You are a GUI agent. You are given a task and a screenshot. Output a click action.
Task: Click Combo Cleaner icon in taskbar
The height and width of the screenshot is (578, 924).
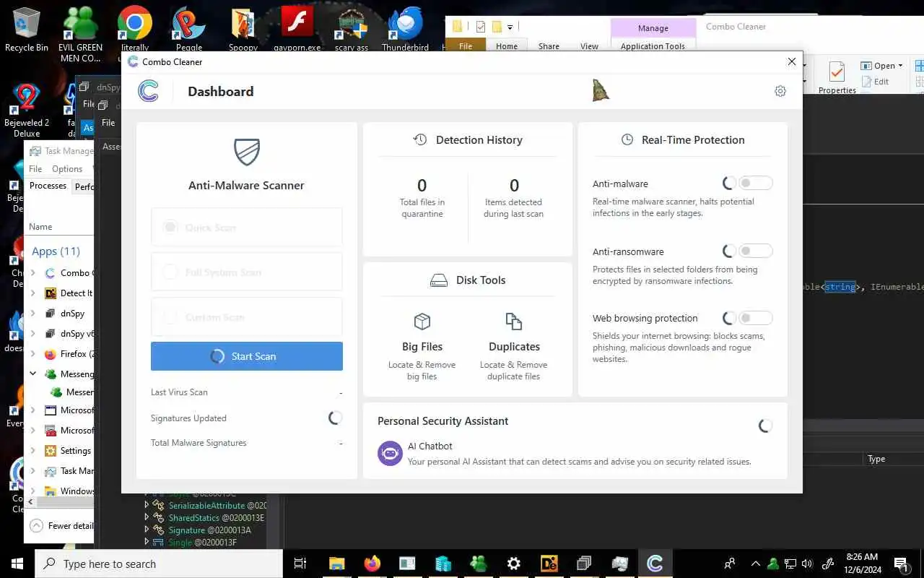pos(655,564)
